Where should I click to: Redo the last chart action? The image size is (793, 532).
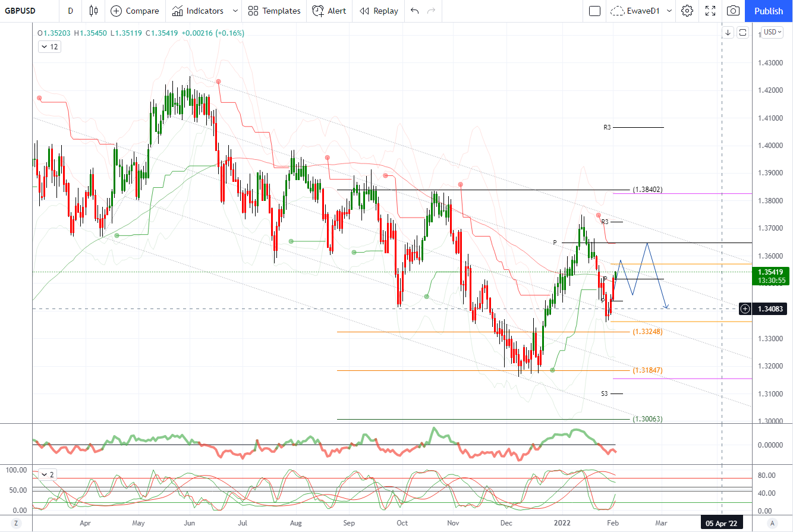tap(432, 11)
